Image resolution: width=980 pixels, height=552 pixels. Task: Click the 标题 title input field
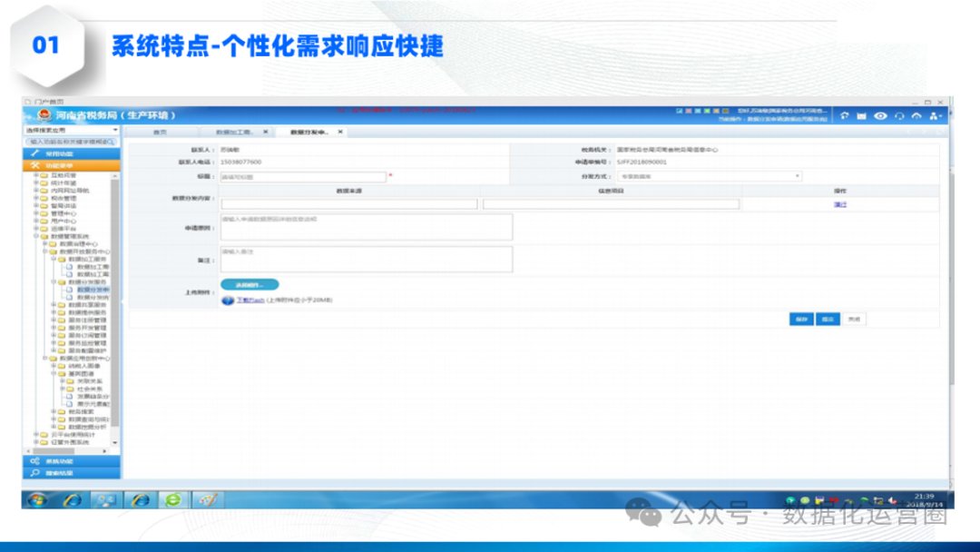[x=303, y=177]
